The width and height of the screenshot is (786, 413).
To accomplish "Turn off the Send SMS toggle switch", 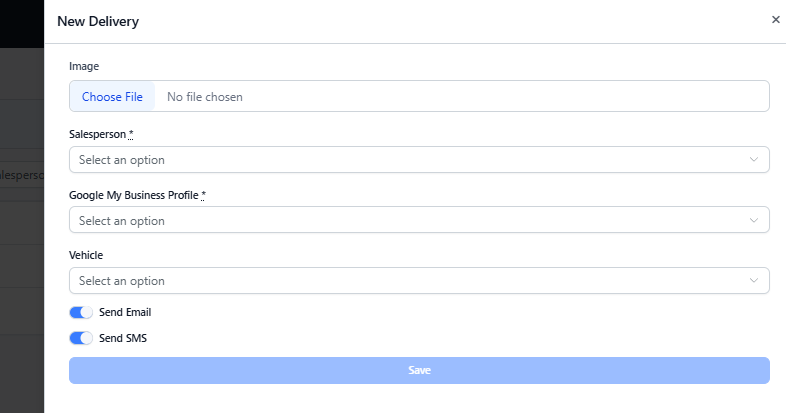I will pyautogui.click(x=81, y=338).
